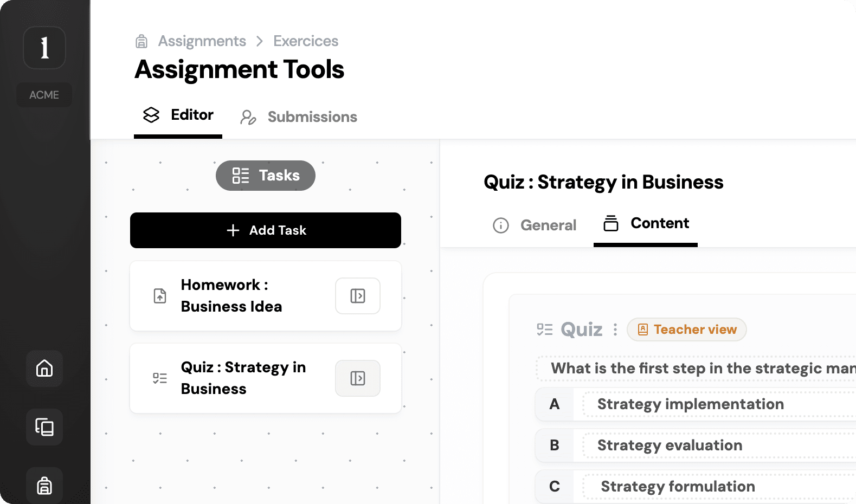This screenshot has height=504, width=856.
Task: Open the backpack assignments icon in the sidebar
Action: [44, 485]
